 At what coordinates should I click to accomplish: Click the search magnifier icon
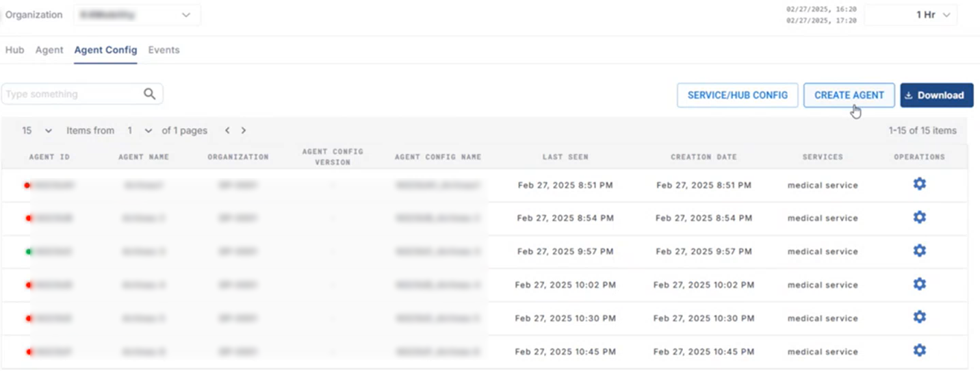point(149,94)
